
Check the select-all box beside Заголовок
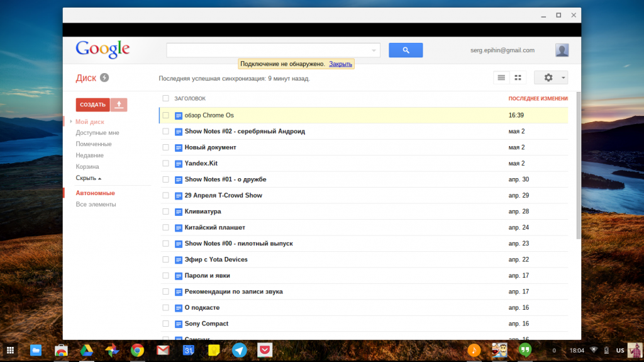point(166,98)
